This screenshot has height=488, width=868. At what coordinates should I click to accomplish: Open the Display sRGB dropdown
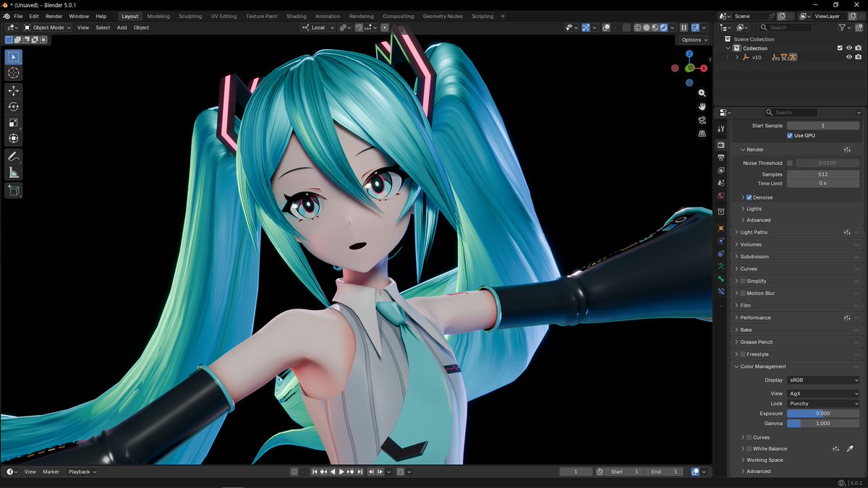click(x=823, y=380)
